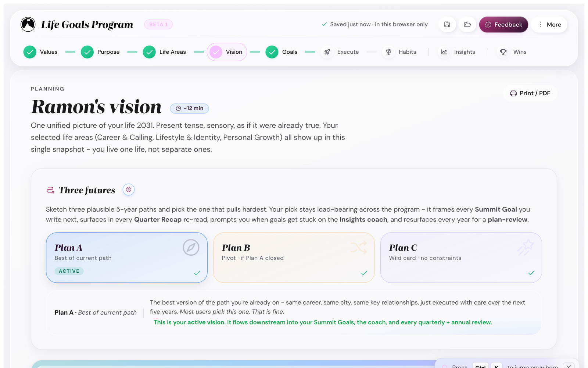Click the compass icon on Plan A
588x368 pixels.
[x=191, y=248]
